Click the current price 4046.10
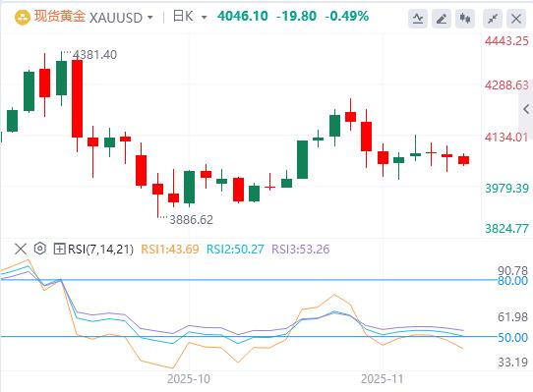The image size is (533, 392). tap(243, 16)
